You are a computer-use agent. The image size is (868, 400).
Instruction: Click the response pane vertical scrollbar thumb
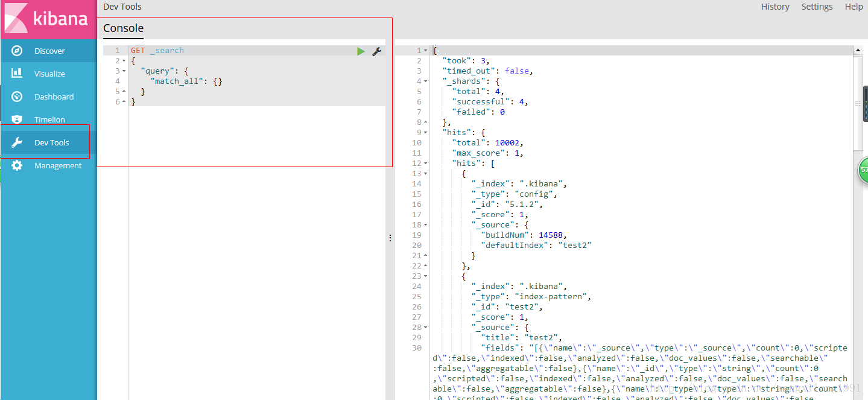858,103
